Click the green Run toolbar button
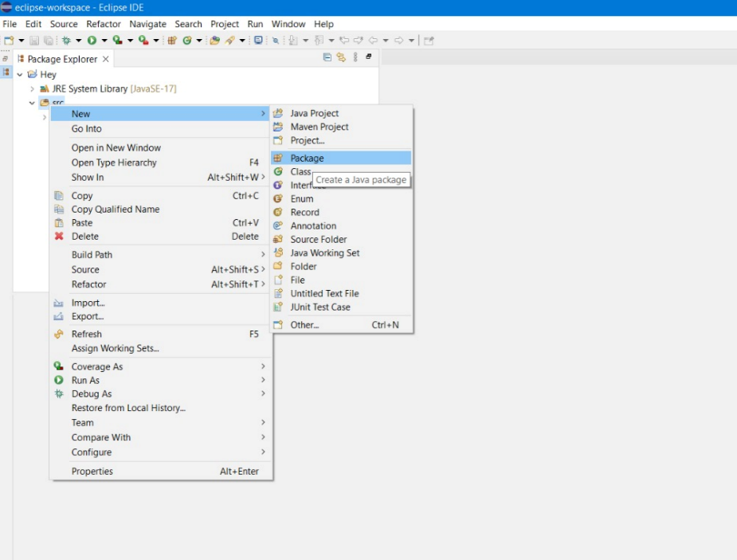 point(92,41)
